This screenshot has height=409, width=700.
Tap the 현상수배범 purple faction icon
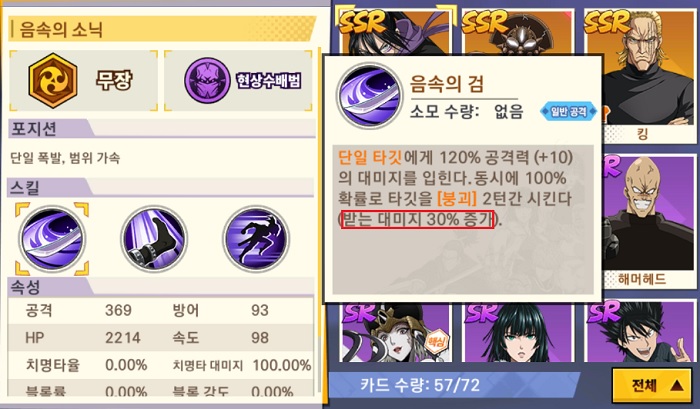pos(207,80)
